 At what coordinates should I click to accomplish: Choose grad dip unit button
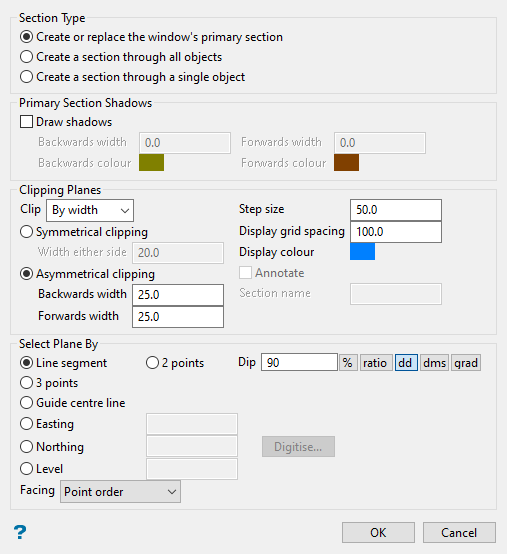point(466,363)
